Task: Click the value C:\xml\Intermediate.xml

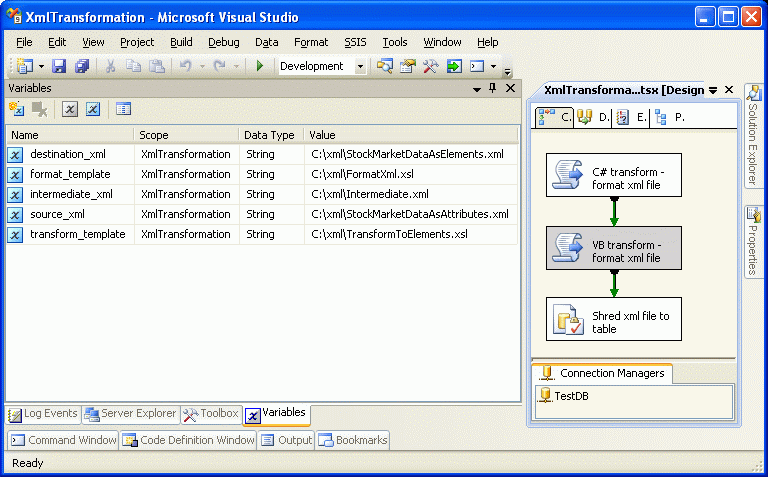Action: tap(370, 194)
